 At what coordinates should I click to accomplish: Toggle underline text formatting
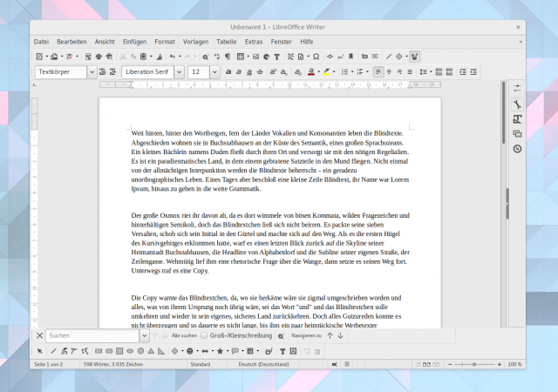coord(249,71)
